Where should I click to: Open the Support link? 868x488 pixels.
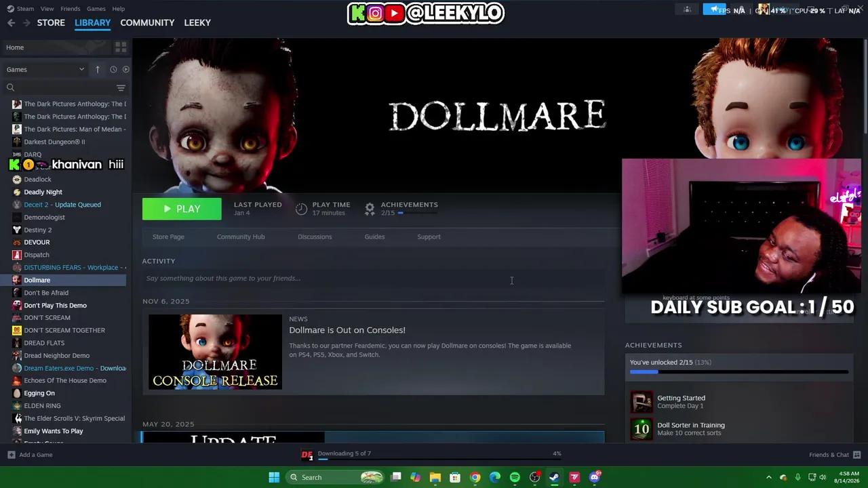(429, 237)
